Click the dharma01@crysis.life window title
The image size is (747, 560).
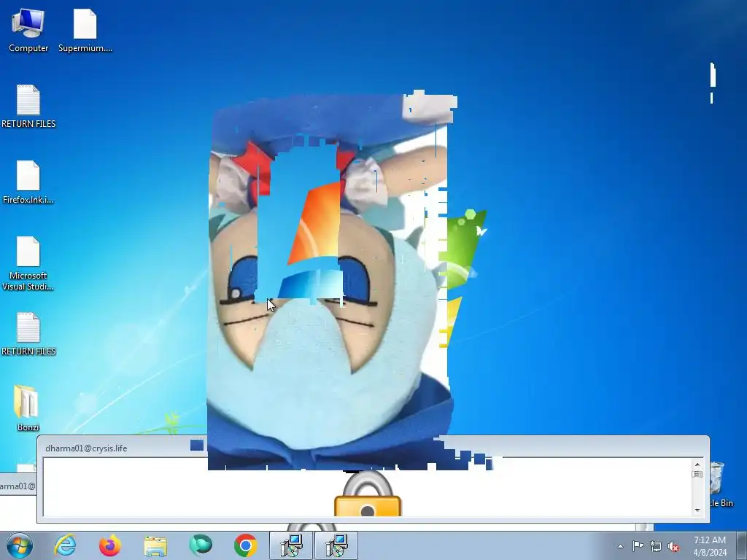point(86,448)
